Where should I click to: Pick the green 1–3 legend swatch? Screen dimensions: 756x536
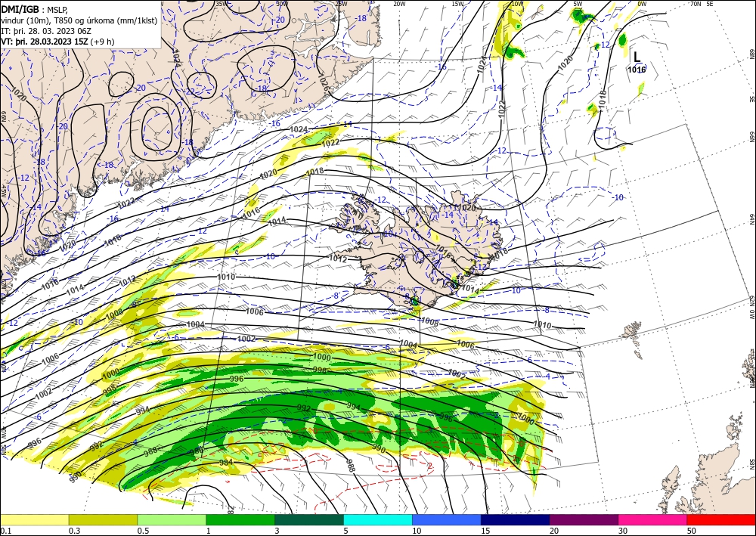pyautogui.click(x=240, y=519)
